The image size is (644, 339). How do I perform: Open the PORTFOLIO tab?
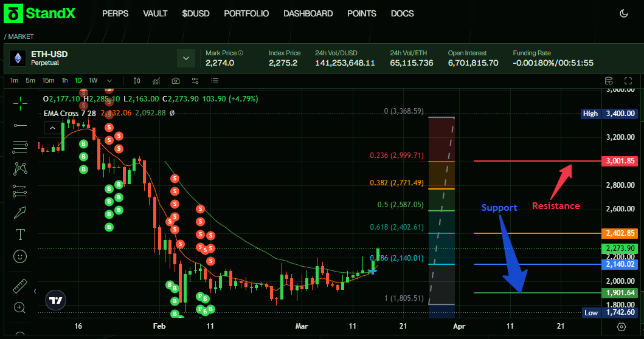coord(246,13)
